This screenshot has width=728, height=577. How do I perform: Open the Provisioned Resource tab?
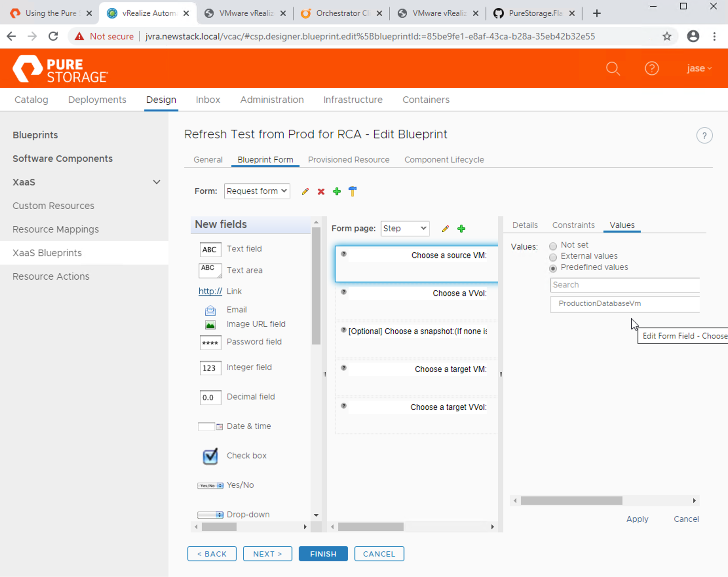click(348, 160)
